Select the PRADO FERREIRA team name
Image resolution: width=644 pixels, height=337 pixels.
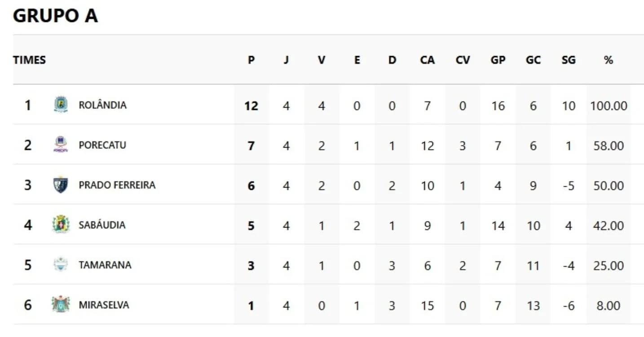[117, 185]
